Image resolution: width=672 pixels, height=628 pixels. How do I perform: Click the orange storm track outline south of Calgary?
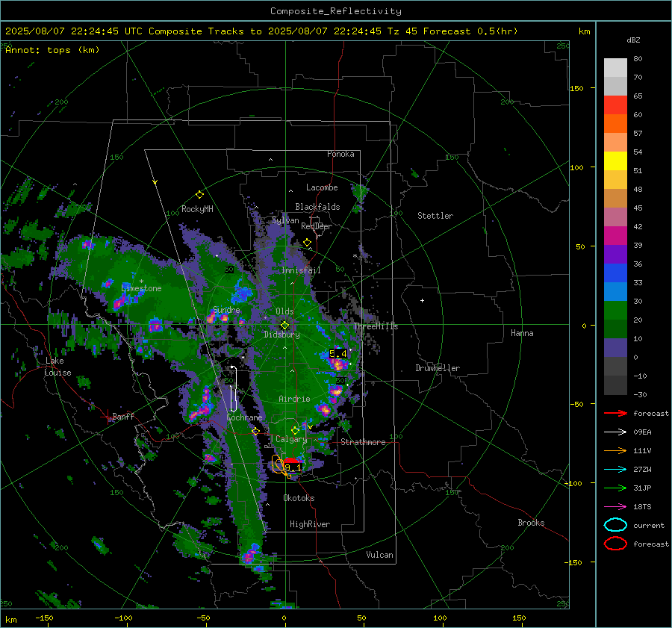pyautogui.click(x=280, y=466)
